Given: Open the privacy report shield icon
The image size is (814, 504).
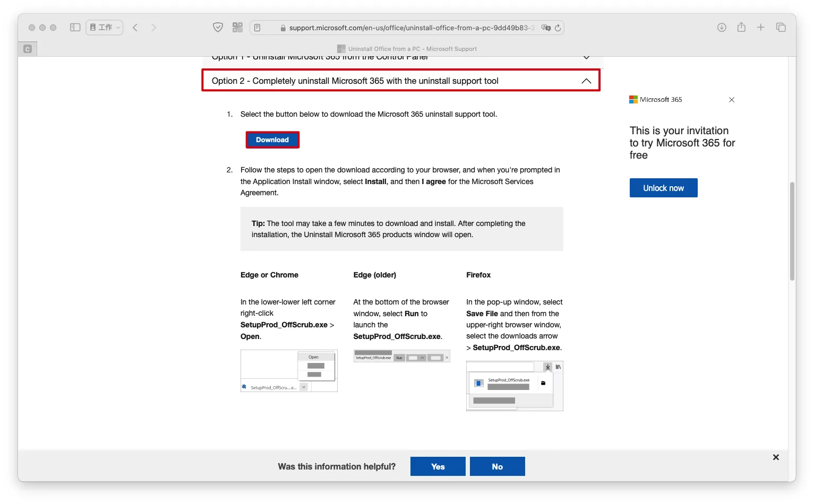Looking at the screenshot, I should click(x=218, y=28).
